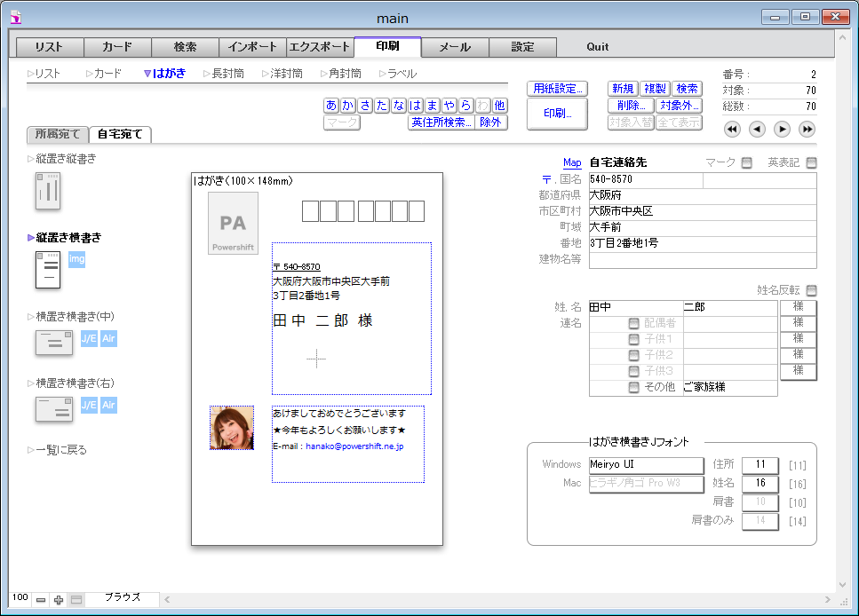The height and width of the screenshot is (616, 859).
Task: Toggle the status toolbar icon
Action: pos(76,600)
